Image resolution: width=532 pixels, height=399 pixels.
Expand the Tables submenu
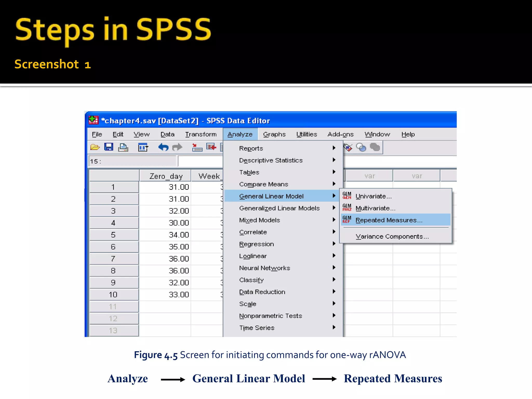pos(283,172)
